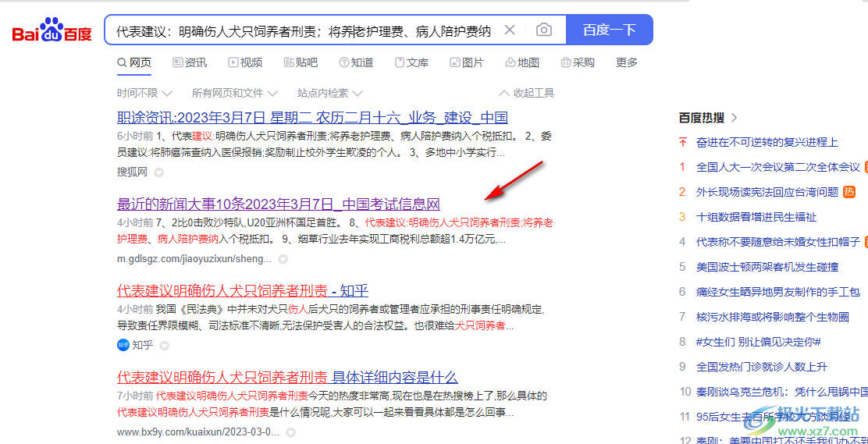Click the chevron beside 百度热搜
Image resolution: width=868 pixels, height=444 pixels.
pos(735,117)
